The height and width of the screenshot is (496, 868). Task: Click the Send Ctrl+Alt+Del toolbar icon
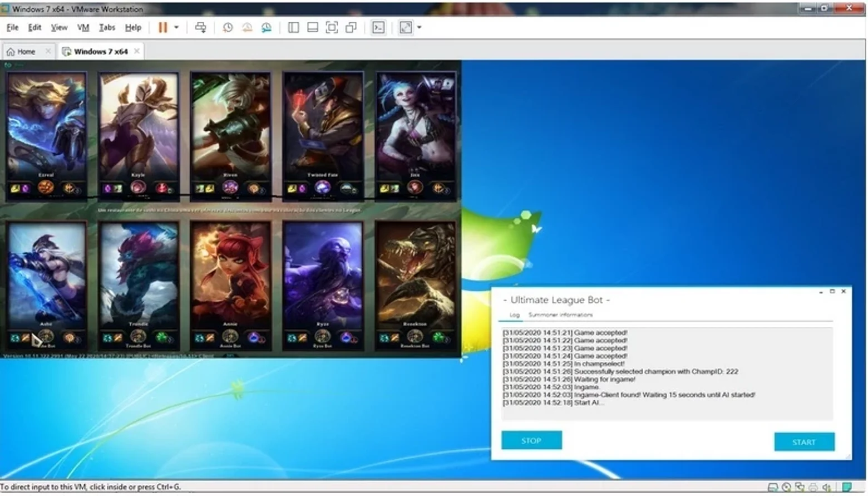tap(201, 27)
